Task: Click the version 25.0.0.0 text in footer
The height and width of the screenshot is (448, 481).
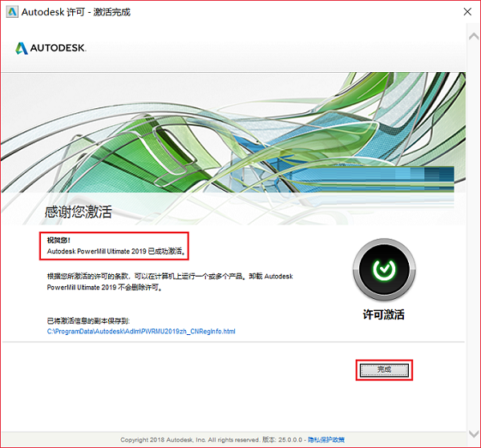Action: (282, 440)
